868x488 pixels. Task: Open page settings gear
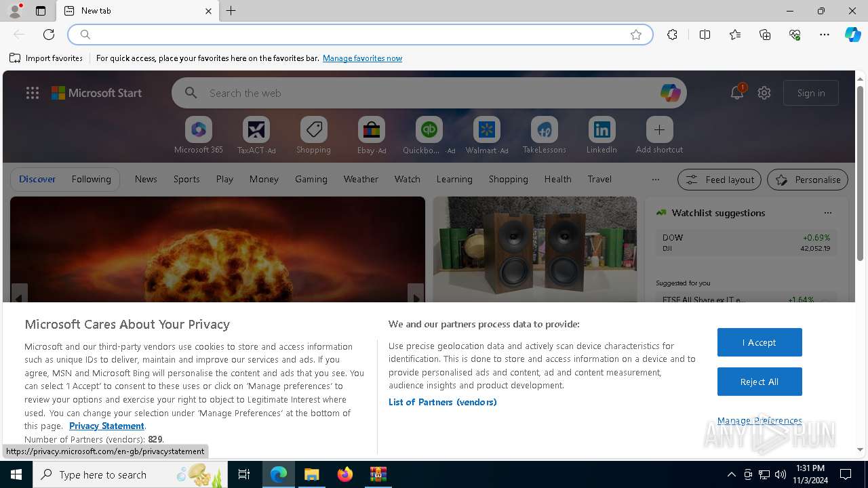[x=764, y=93]
